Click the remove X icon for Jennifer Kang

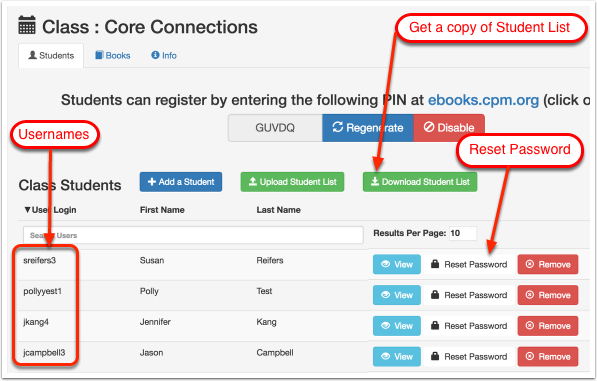(530, 326)
